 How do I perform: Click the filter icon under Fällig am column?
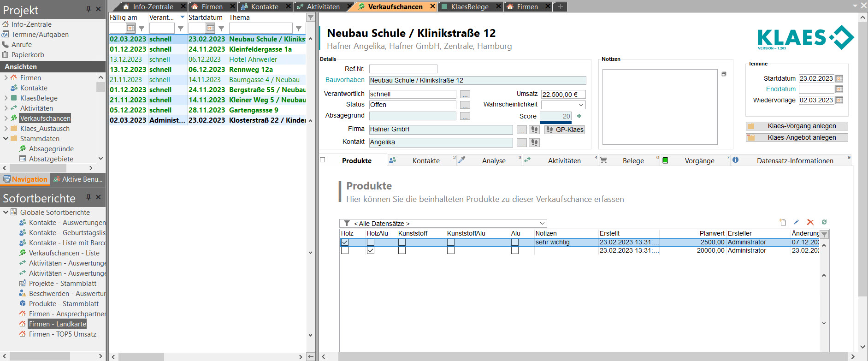pos(142,29)
